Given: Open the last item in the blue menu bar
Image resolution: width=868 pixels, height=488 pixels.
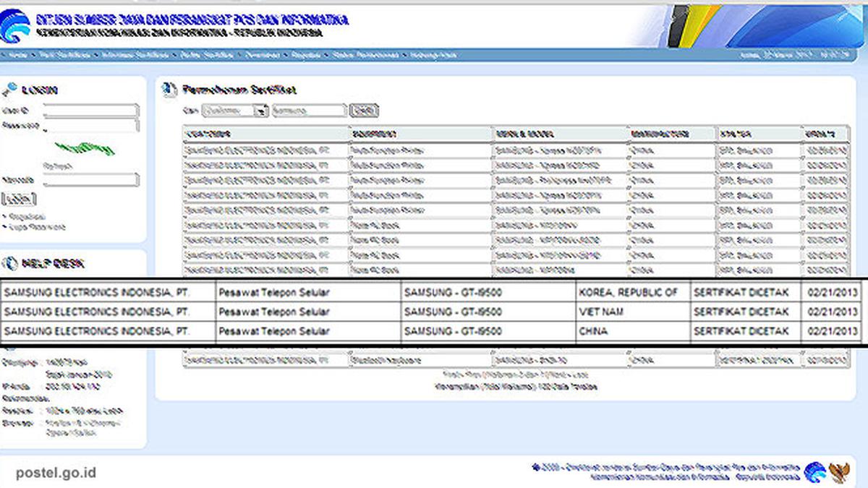Looking at the screenshot, I should [x=433, y=55].
